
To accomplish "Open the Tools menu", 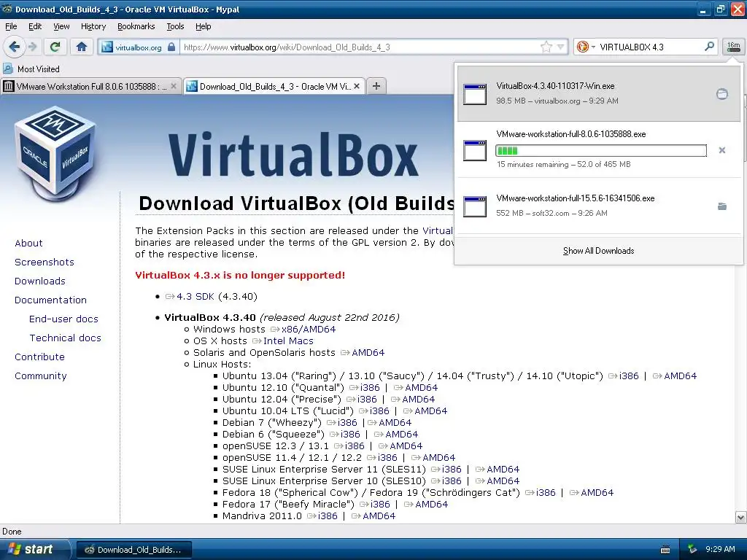I will click(175, 26).
